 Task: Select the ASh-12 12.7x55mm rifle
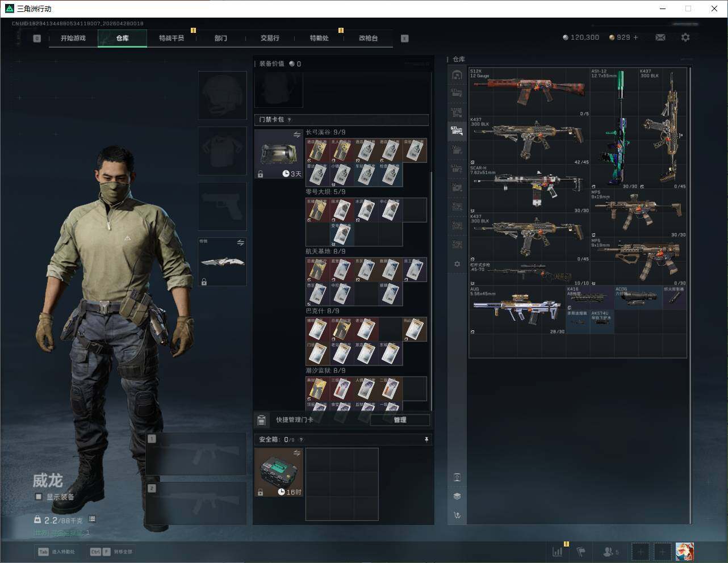(x=614, y=128)
